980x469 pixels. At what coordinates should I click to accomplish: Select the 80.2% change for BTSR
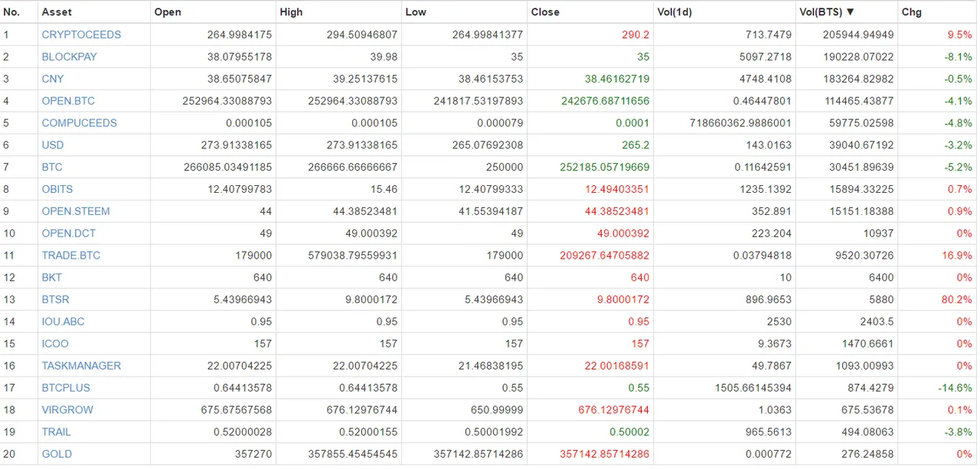click(957, 299)
